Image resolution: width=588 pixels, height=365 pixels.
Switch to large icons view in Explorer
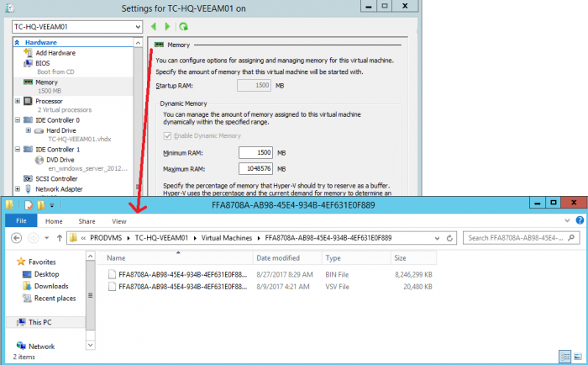click(577, 356)
